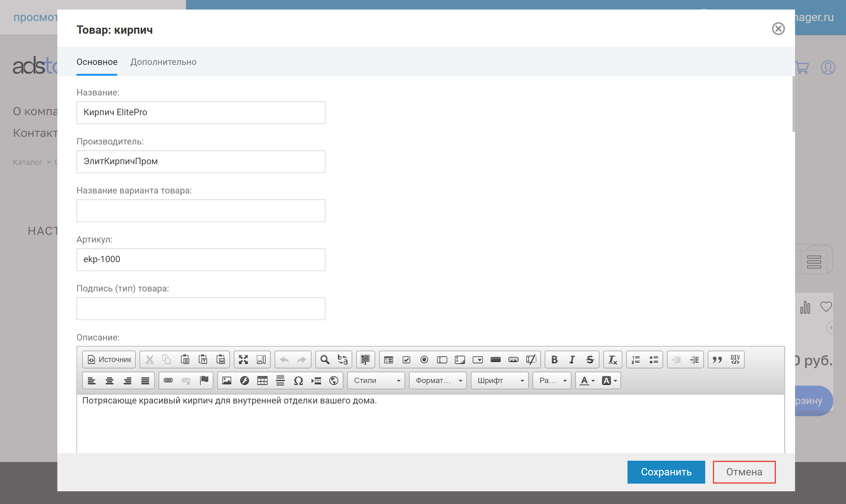Click the Сохранить button
The width and height of the screenshot is (846, 504).
(x=666, y=472)
